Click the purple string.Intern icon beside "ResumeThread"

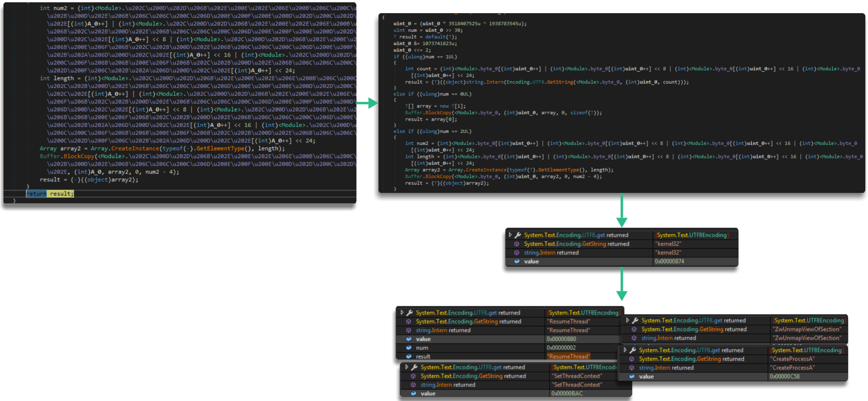[x=409, y=330]
